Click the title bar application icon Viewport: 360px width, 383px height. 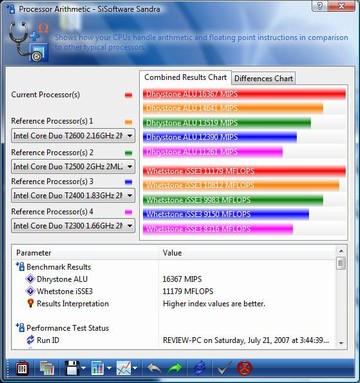coord(11,9)
